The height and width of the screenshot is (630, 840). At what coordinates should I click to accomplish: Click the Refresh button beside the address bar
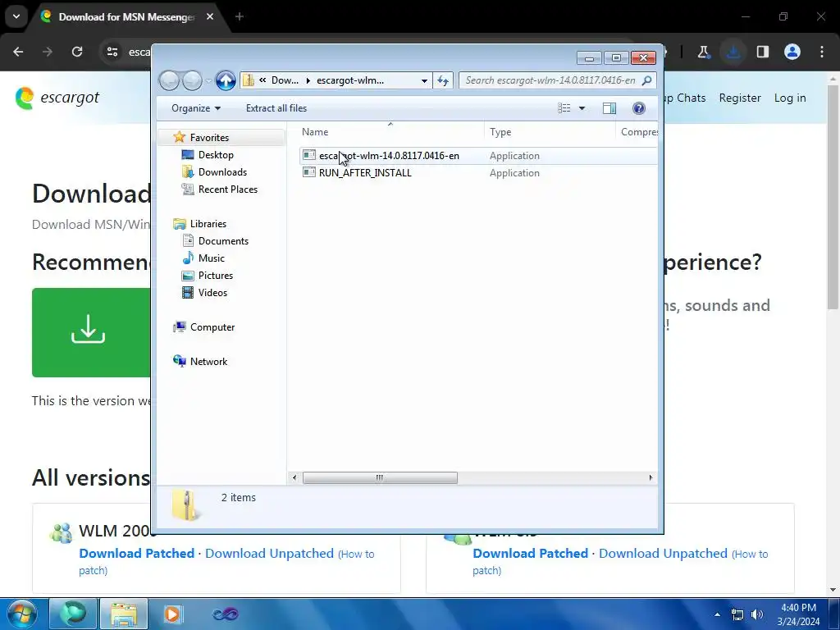[x=443, y=80]
